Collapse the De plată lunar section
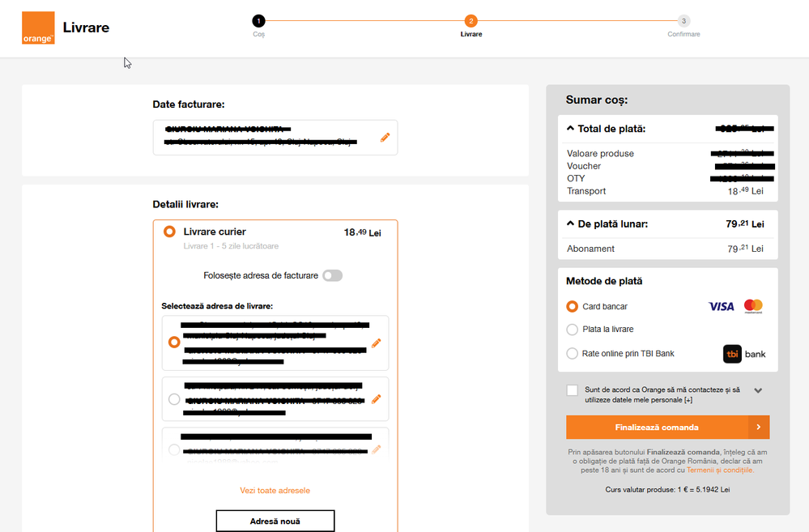Screen dimensions: 809x532 click(x=570, y=224)
